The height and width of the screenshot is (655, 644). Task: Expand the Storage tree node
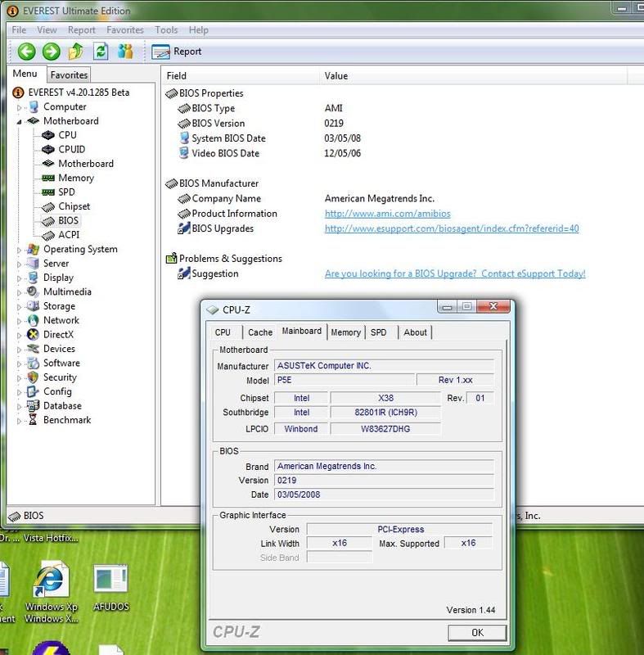tap(19, 306)
